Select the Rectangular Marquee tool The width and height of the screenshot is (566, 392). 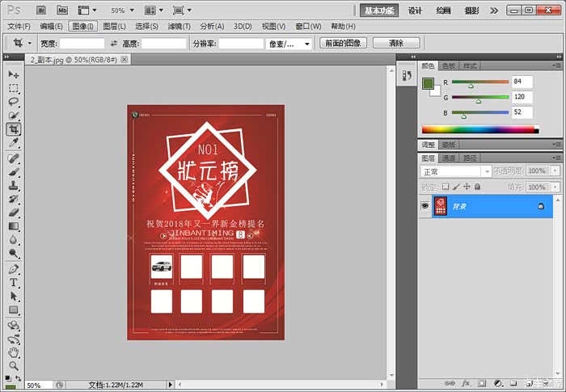click(x=14, y=88)
